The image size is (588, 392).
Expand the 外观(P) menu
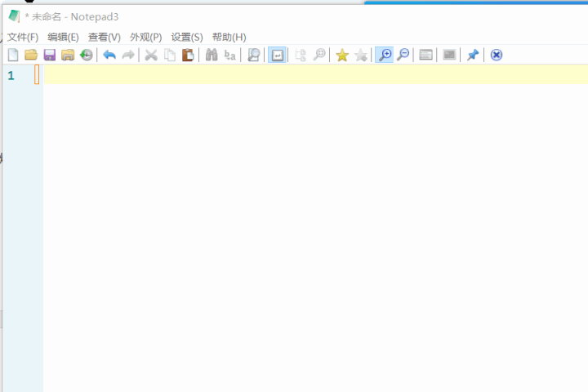coord(145,37)
